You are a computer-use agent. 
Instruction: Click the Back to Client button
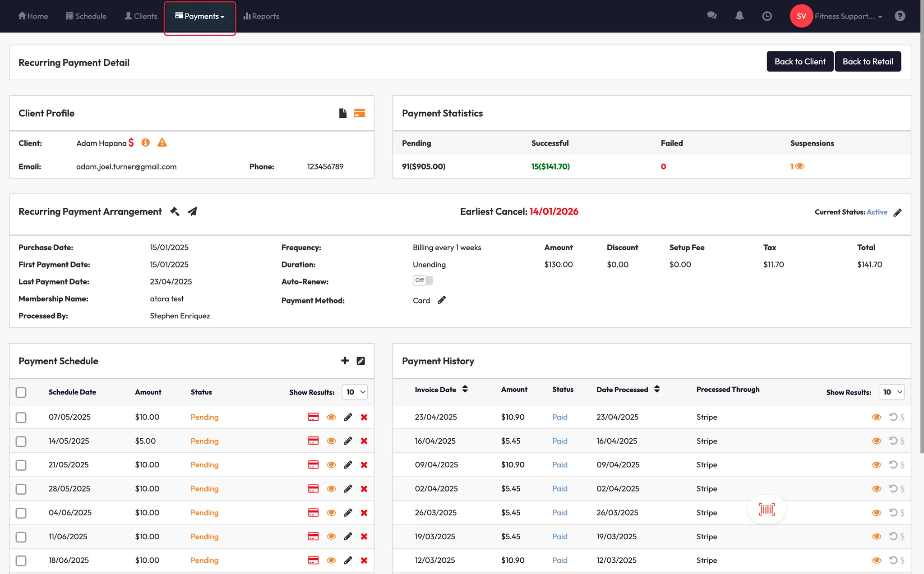coord(799,62)
